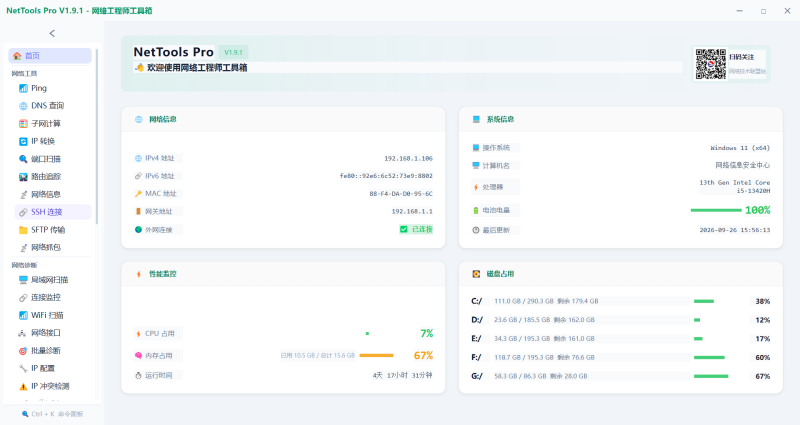Click the 网络诊断 section heading

tap(24, 265)
